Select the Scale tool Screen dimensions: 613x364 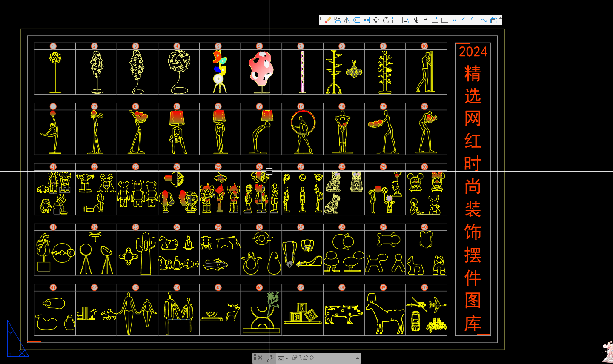tap(396, 20)
